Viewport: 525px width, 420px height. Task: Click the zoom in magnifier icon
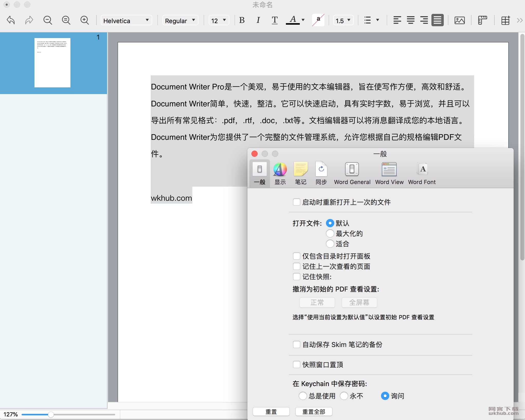pos(85,20)
